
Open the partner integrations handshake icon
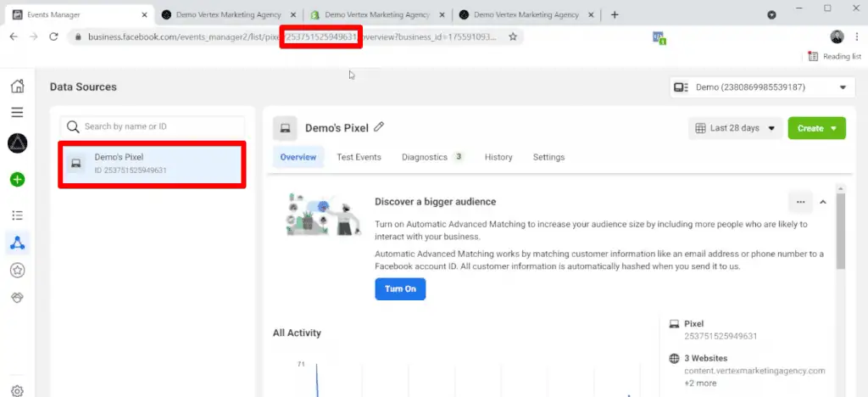tap(17, 298)
